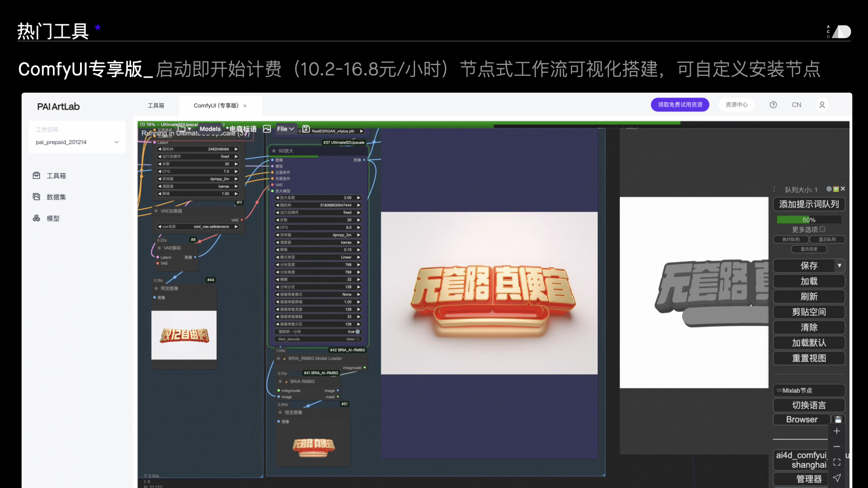Click 领取免费试用资源 button
This screenshot has width=868, height=488.
pyautogui.click(x=680, y=105)
